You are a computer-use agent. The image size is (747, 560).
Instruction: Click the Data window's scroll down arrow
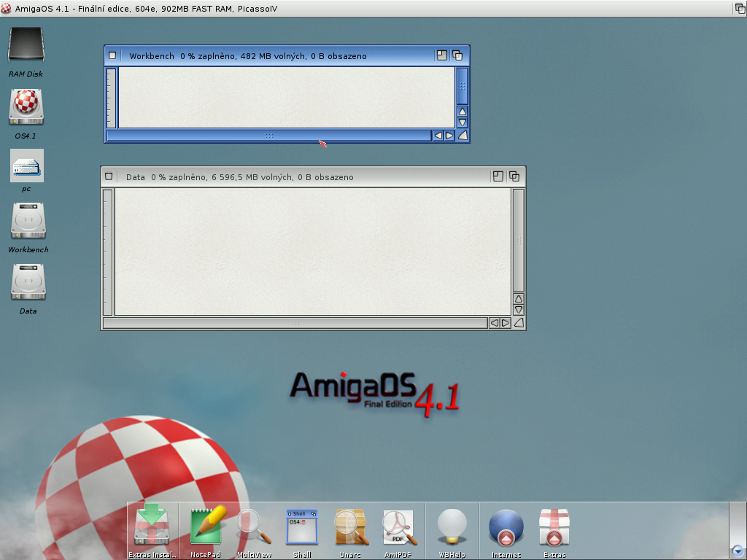tap(519, 310)
